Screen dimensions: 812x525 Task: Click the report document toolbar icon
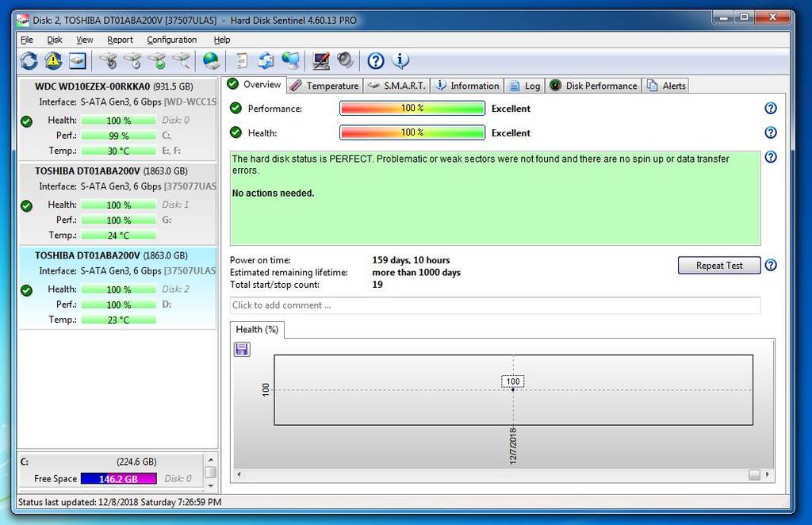click(241, 60)
